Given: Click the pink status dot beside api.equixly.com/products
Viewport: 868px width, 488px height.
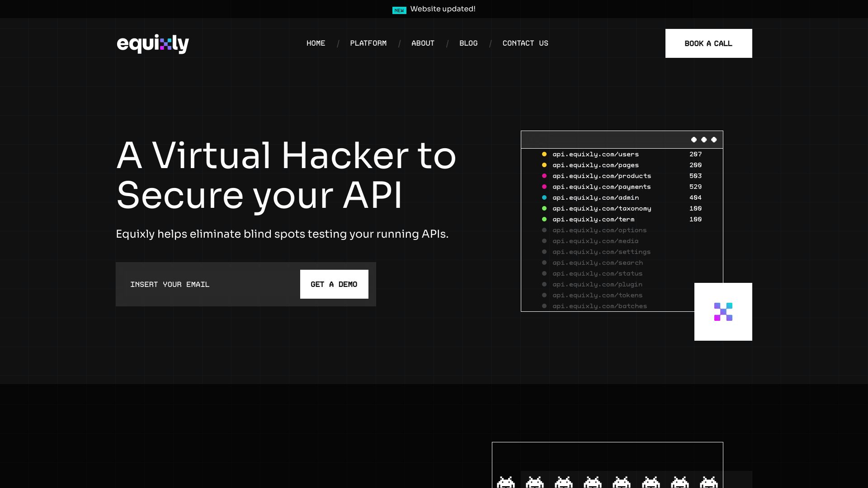Looking at the screenshot, I should coord(544,176).
